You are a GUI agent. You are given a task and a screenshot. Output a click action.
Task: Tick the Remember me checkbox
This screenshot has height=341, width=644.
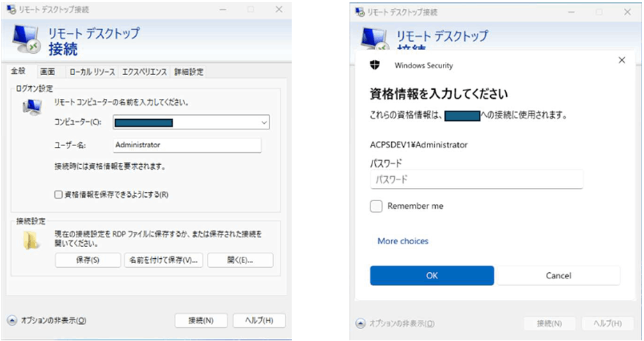click(x=376, y=206)
